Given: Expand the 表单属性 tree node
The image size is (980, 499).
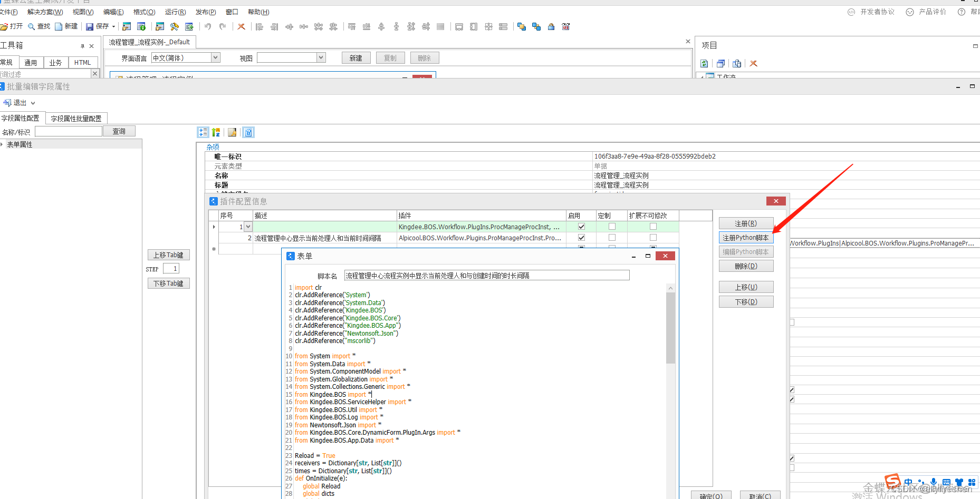Looking at the screenshot, I should (x=2, y=144).
